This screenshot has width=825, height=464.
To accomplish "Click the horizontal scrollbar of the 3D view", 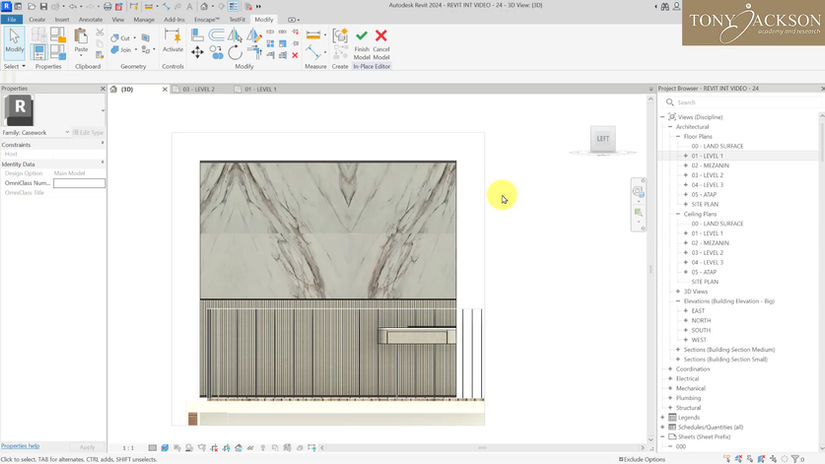I will (482, 448).
